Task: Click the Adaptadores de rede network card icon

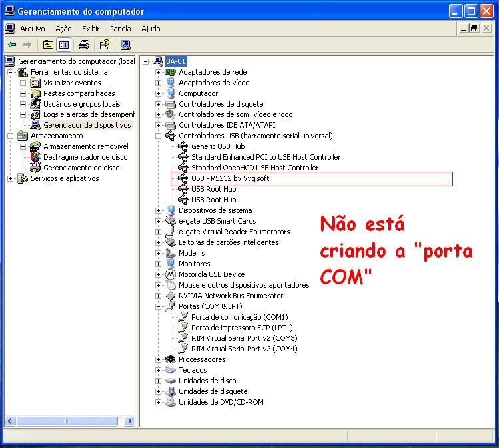Action: pyautogui.click(x=171, y=72)
